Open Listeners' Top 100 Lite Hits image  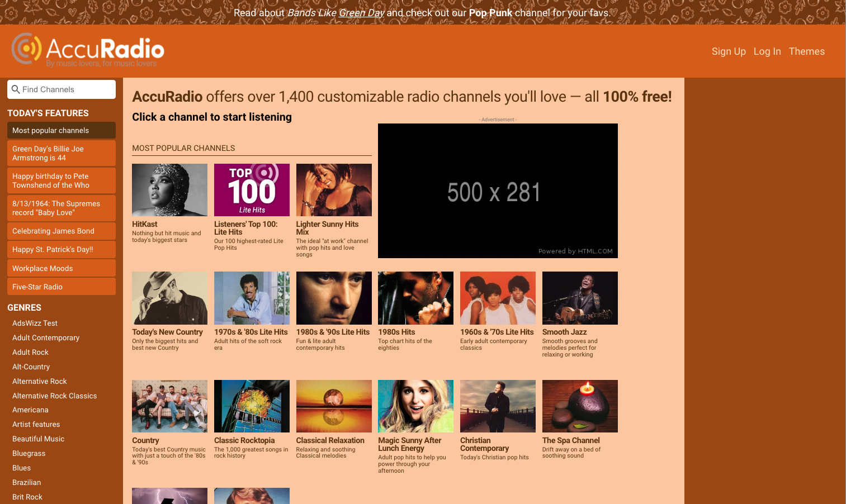click(252, 190)
